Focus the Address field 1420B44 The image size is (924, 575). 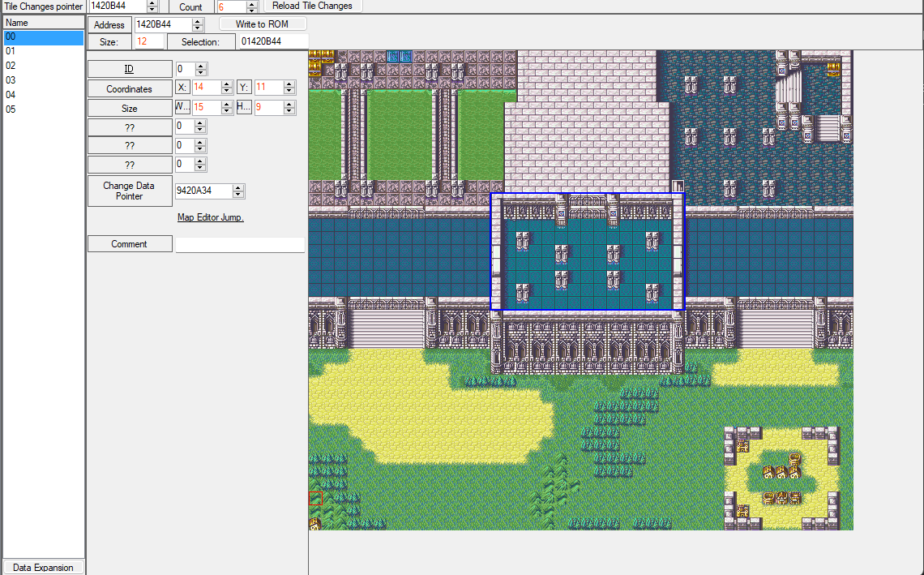(x=163, y=25)
